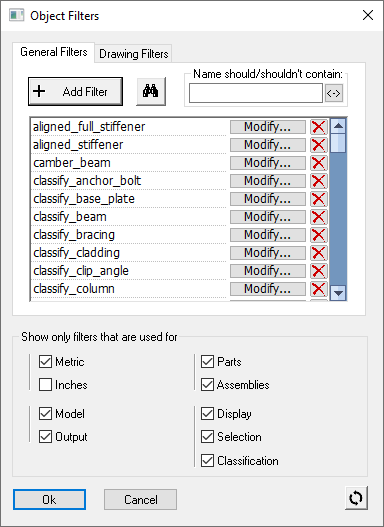Open Modify for classify_base_plate filter

pyautogui.click(x=268, y=199)
